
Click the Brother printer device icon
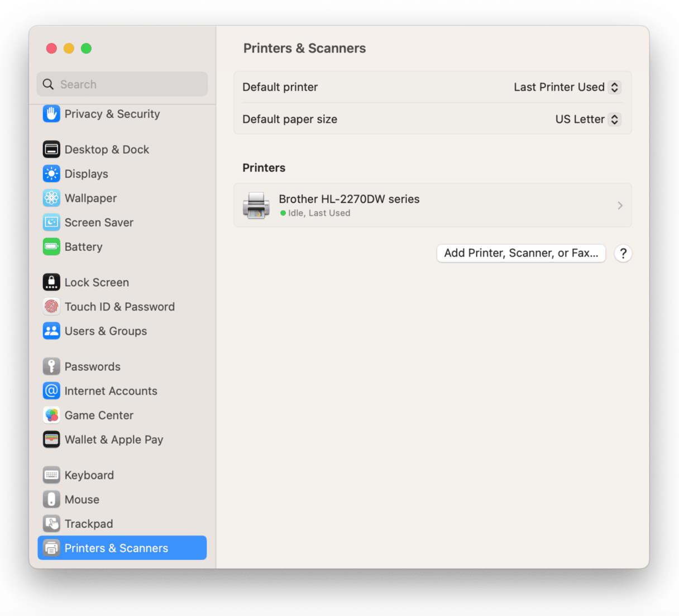coord(256,206)
